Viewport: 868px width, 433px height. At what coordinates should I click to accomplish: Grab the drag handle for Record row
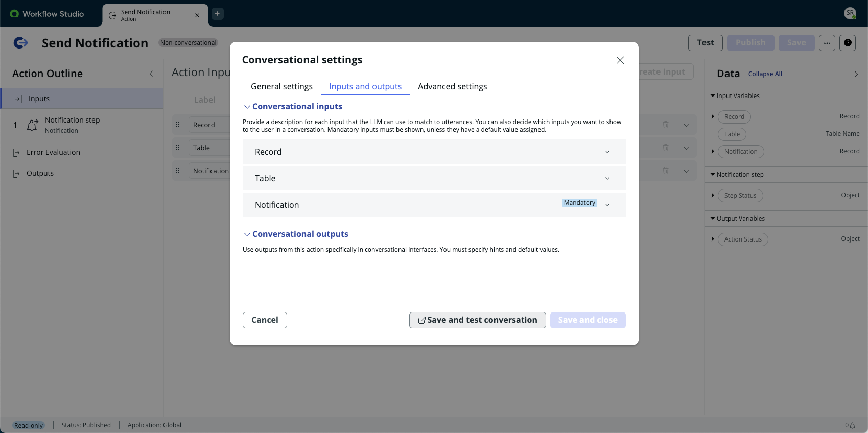pyautogui.click(x=177, y=125)
